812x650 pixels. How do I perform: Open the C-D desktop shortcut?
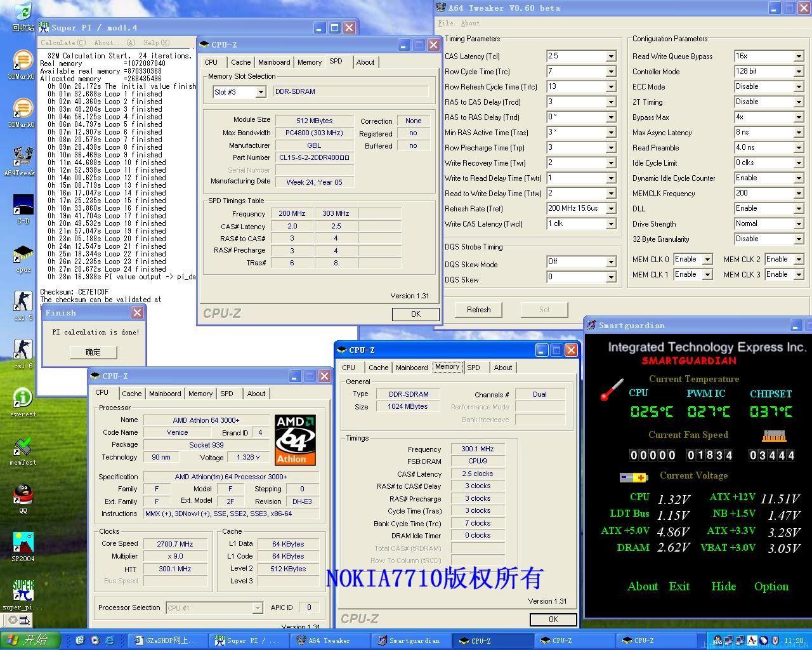[23, 209]
